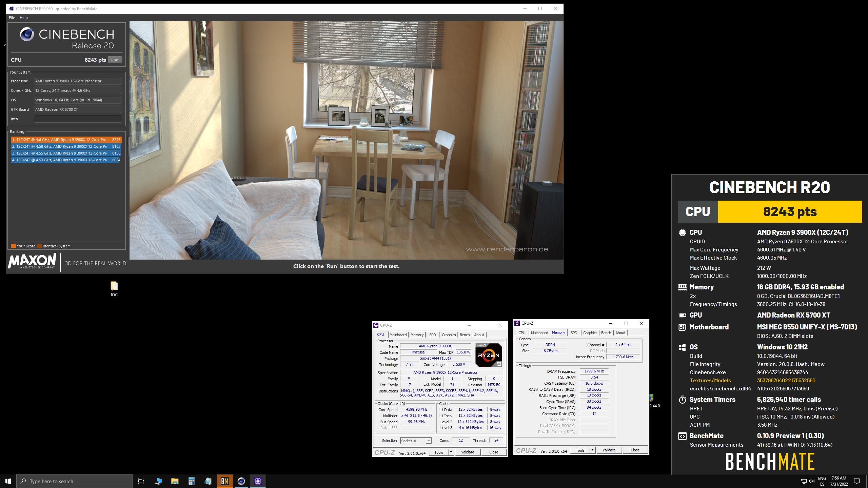
Task: Switch to Cinebench via its taskbar icon
Action: pyautogui.click(x=241, y=481)
